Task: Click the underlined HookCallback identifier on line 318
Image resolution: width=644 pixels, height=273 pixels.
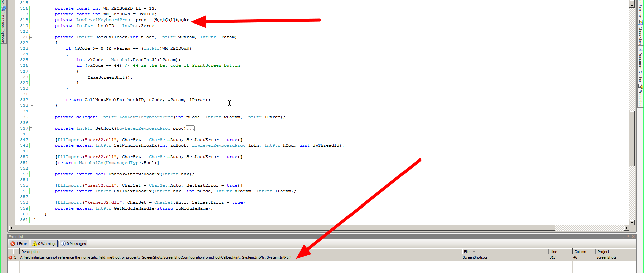Action: coord(170,20)
